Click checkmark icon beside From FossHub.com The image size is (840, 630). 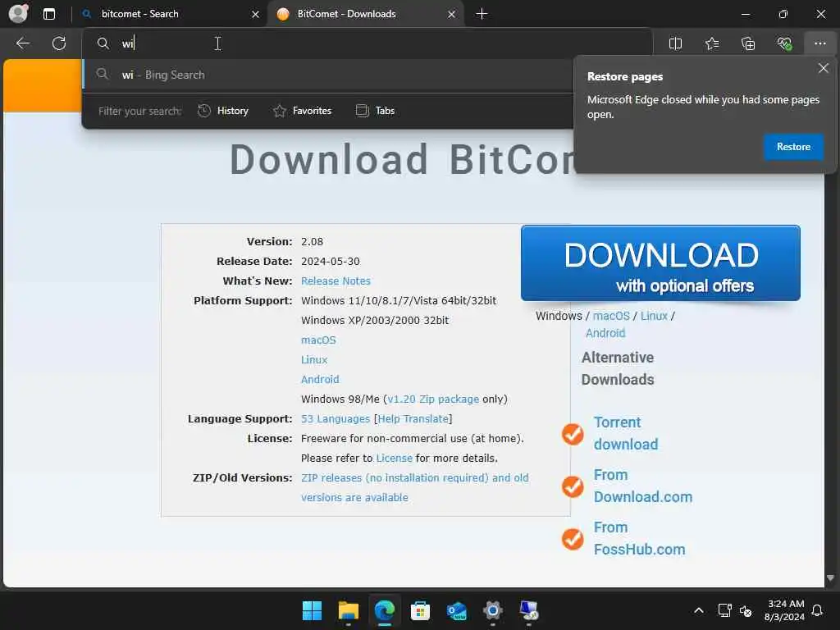coord(573,539)
